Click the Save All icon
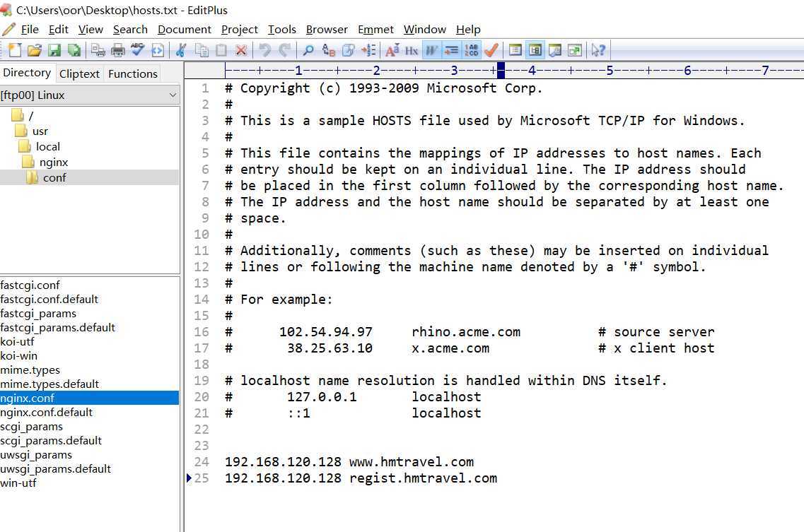804x532 pixels. [74, 49]
